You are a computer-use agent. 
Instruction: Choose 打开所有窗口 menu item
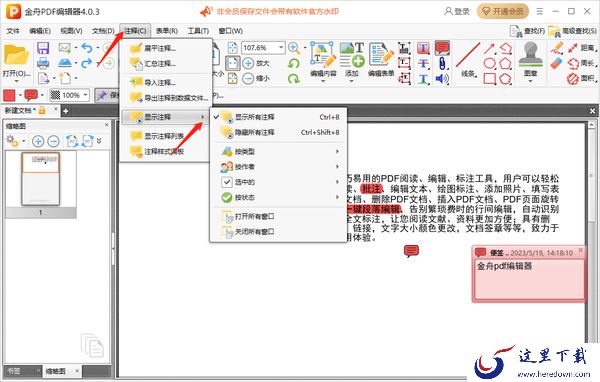[x=278, y=217]
